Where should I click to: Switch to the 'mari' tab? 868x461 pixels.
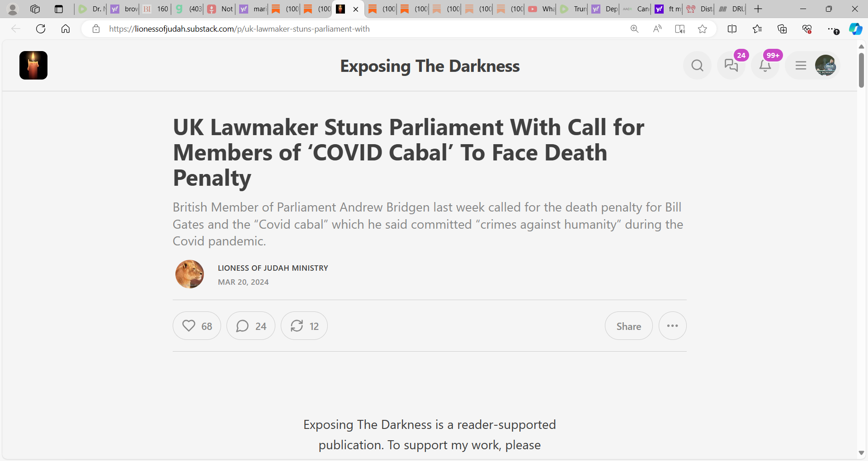(x=252, y=9)
